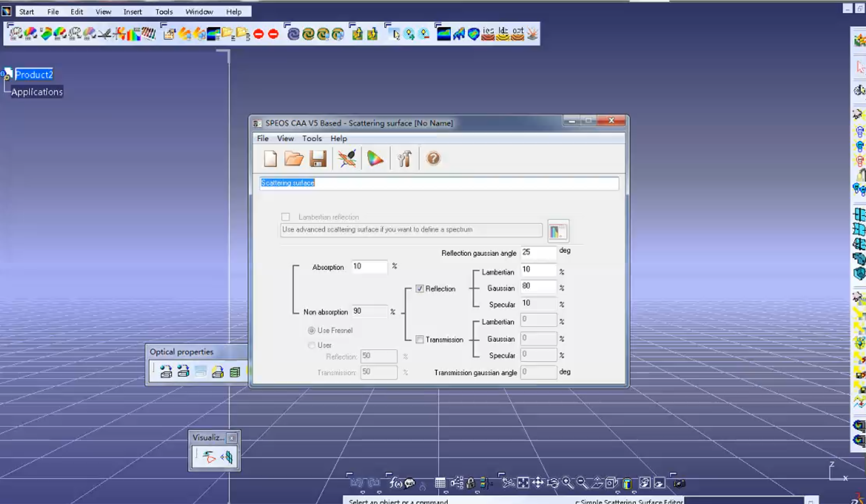Select the Use Fresnel radio button

[x=312, y=330]
